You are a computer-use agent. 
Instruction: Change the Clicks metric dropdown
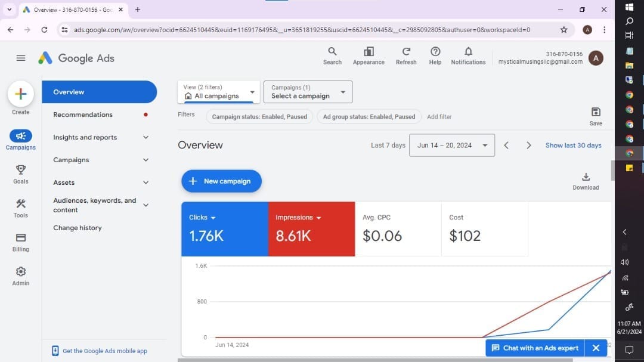pyautogui.click(x=202, y=217)
